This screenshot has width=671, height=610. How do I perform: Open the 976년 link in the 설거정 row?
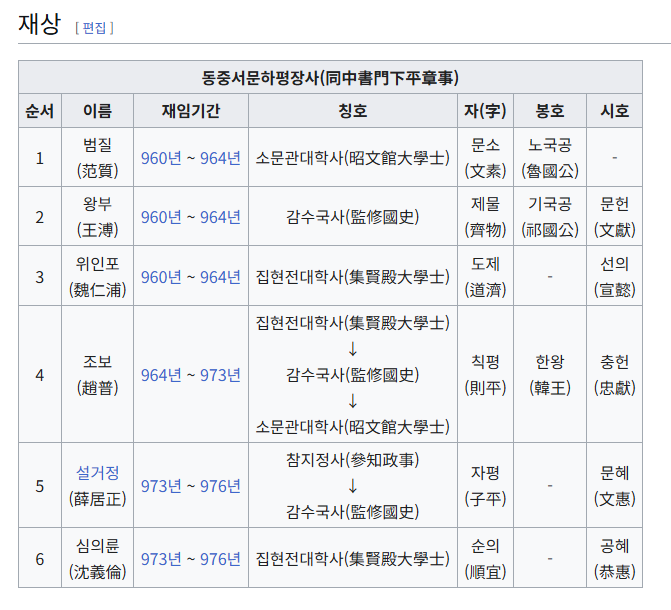(x=220, y=486)
